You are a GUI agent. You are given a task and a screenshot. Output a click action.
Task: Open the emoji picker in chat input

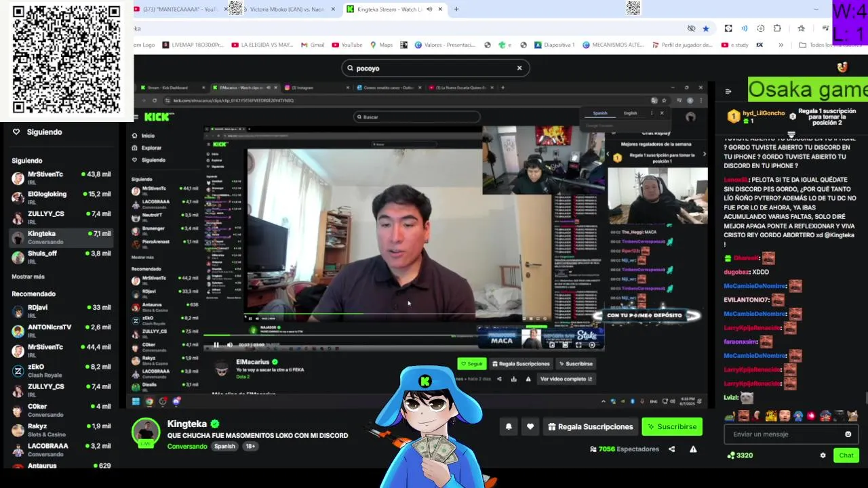click(x=848, y=434)
